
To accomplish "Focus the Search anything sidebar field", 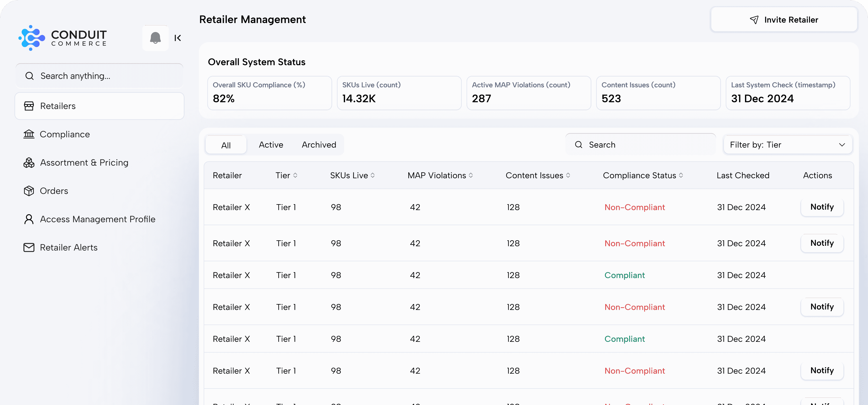I will tap(99, 76).
